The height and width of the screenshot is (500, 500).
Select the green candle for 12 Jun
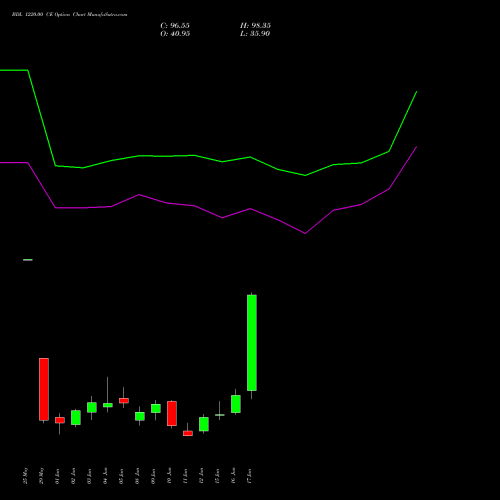[x=204, y=424]
